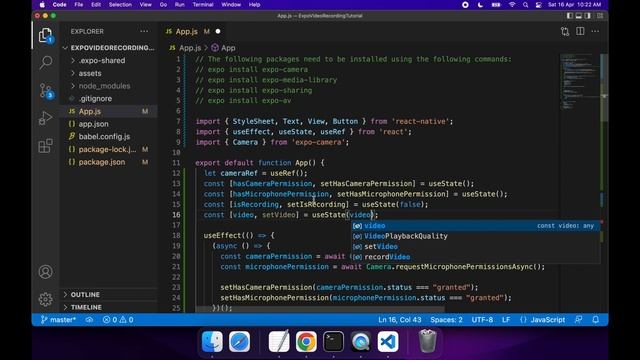Open Visual Studio Code from the Dock
640x360 pixels.
388,341
